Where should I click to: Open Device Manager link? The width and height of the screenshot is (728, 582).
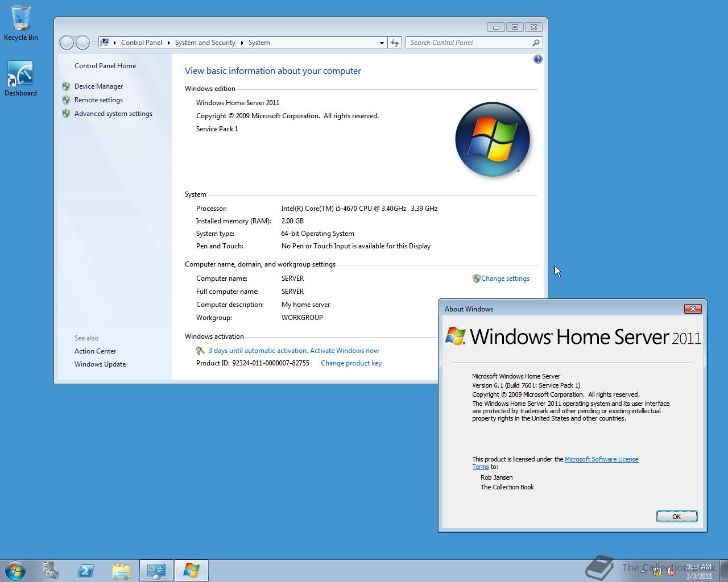98,86
